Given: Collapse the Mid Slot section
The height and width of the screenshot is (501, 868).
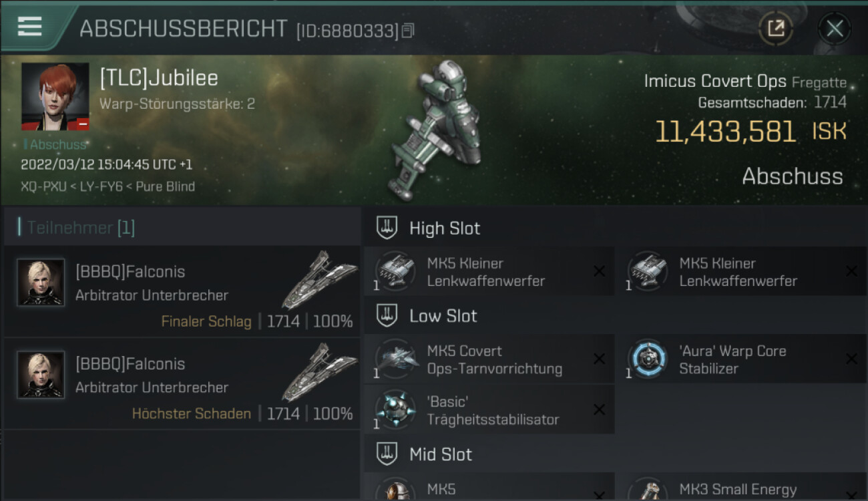Looking at the screenshot, I should pyautogui.click(x=387, y=454).
